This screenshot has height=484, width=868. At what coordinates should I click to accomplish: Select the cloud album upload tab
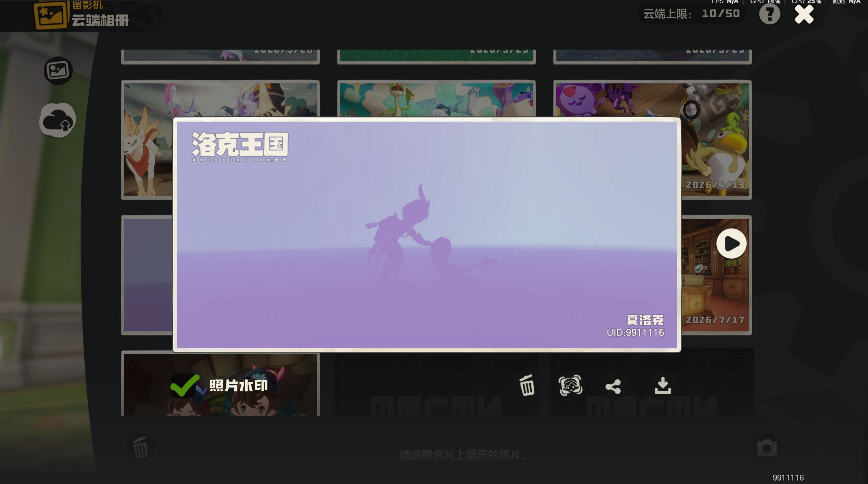tap(58, 120)
